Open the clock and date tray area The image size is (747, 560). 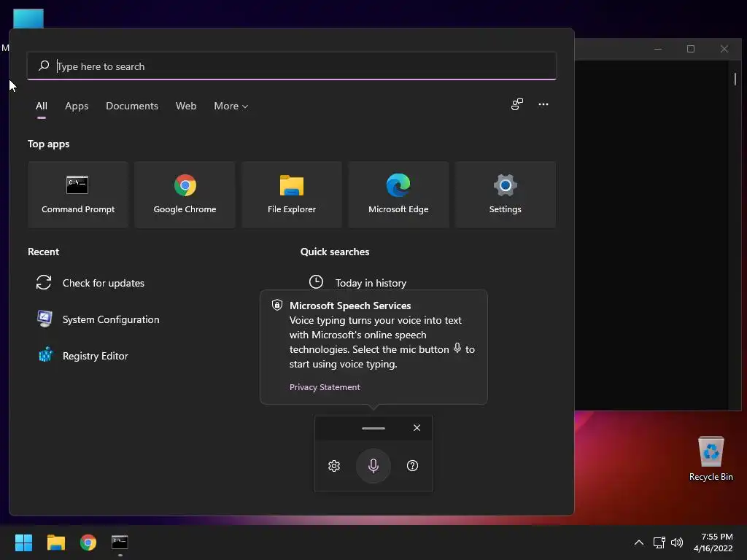tap(713, 542)
